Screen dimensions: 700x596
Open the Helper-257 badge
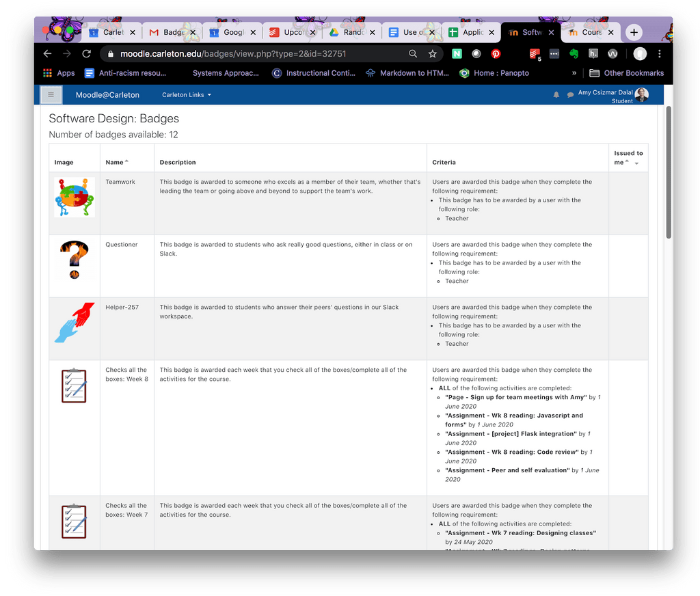click(x=122, y=307)
